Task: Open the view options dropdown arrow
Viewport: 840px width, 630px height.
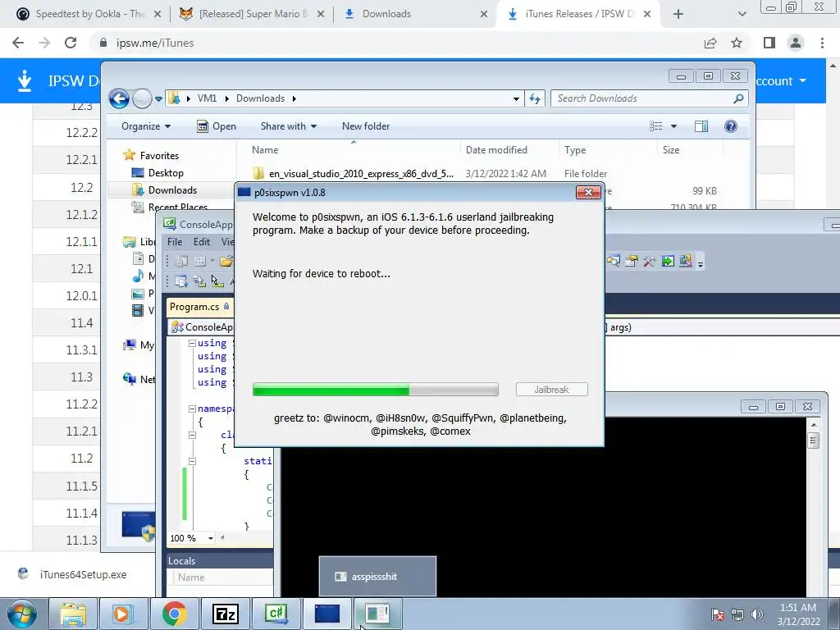Action: coord(674,126)
